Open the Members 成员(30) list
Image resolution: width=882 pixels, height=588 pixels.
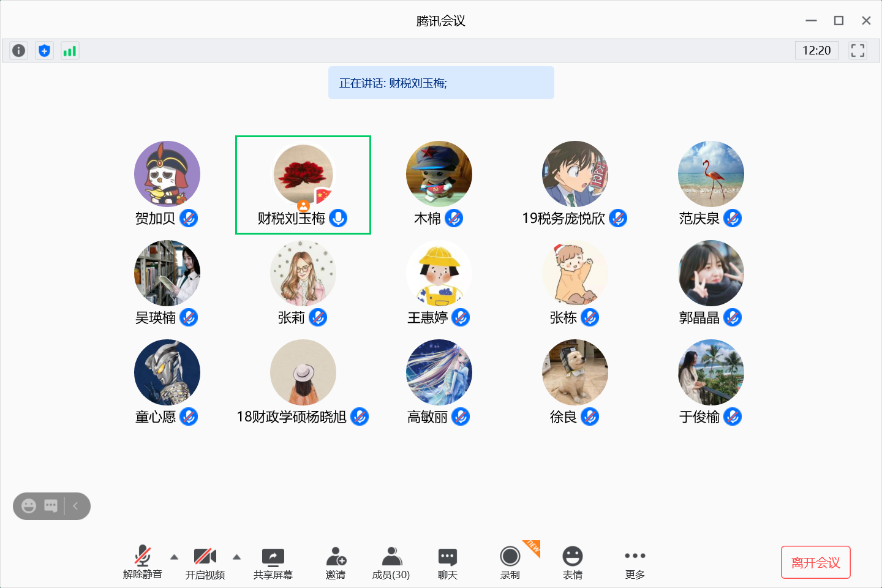(391, 563)
